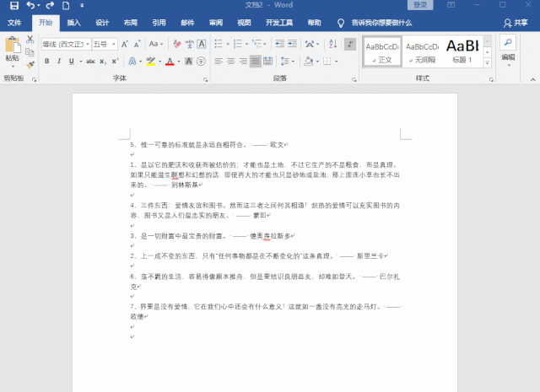Cut selection with the scissors icon

coord(30,39)
